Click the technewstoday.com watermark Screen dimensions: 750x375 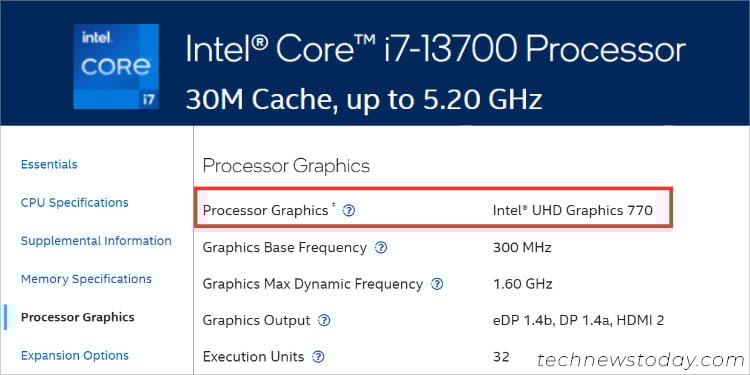640,360
